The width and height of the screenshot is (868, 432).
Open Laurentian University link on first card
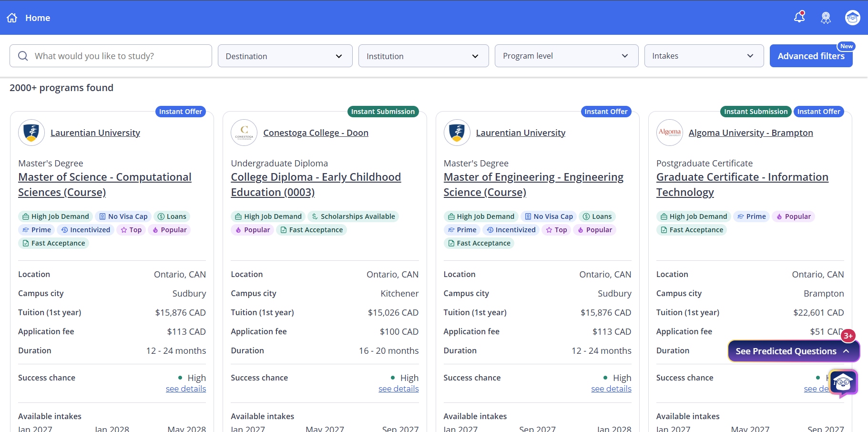95,133
